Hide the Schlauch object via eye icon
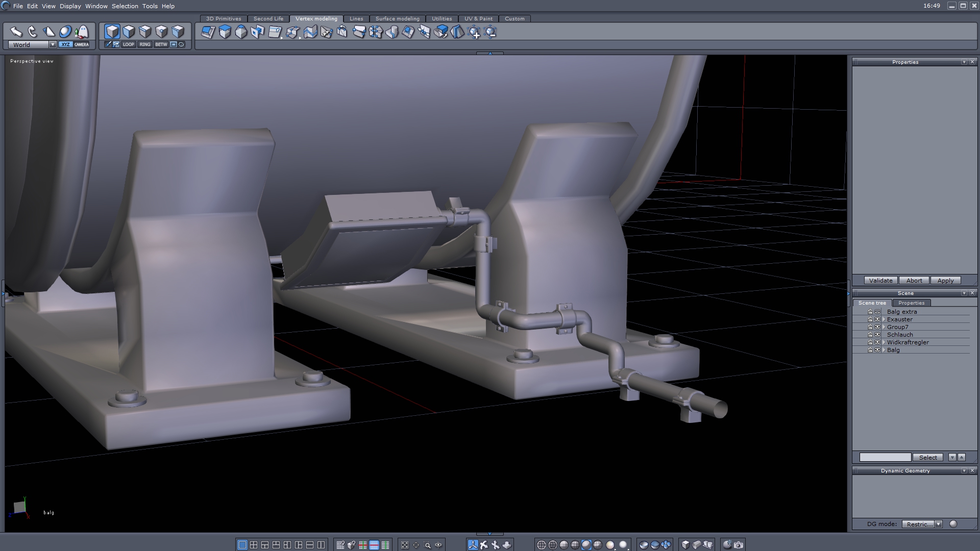Image resolution: width=980 pixels, height=551 pixels. [877, 335]
